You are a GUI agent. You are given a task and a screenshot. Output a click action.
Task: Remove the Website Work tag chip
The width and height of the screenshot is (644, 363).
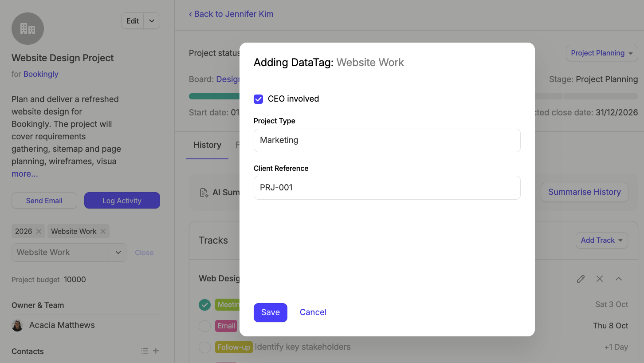[x=103, y=231]
